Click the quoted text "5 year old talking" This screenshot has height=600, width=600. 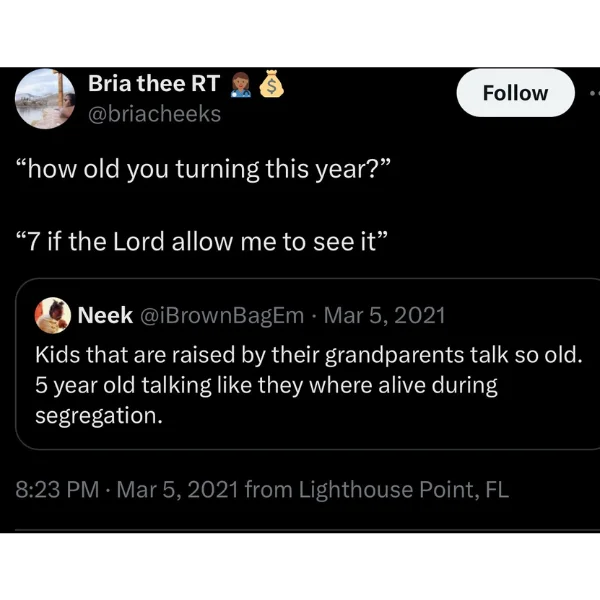coord(123,385)
